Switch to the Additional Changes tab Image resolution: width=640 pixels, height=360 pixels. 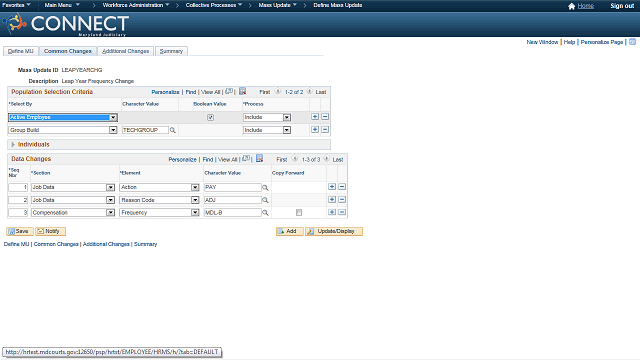(x=126, y=51)
